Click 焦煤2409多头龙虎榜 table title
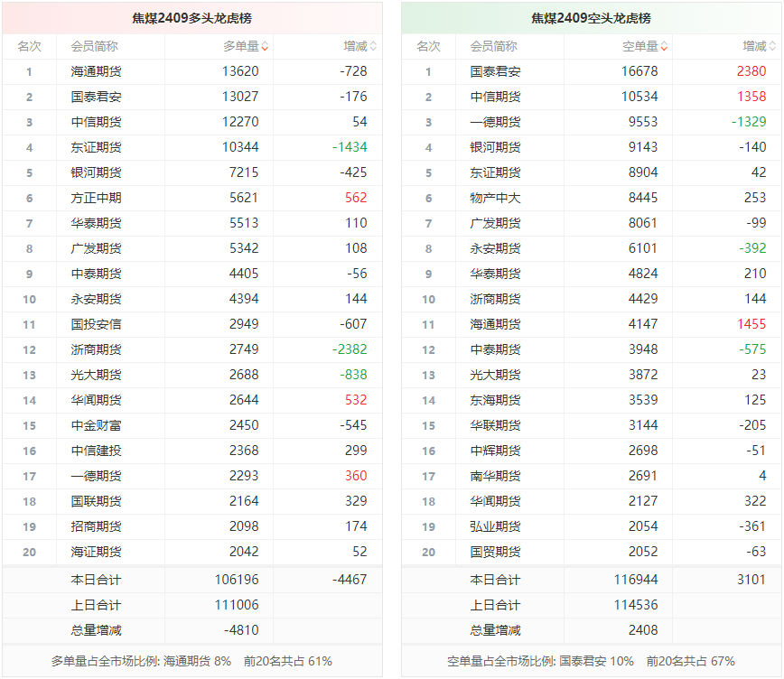The width and height of the screenshot is (784, 679). click(192, 18)
